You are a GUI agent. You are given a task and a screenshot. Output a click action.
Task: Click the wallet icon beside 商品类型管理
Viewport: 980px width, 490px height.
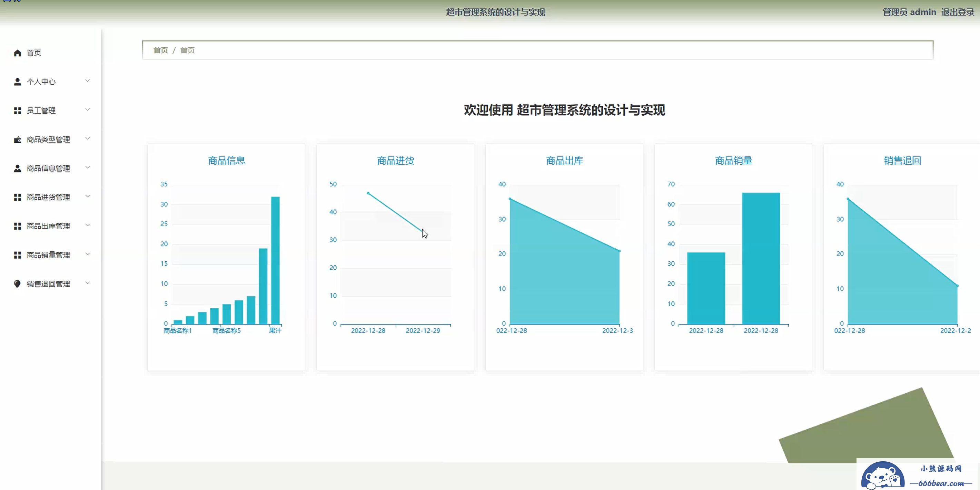pos(18,140)
